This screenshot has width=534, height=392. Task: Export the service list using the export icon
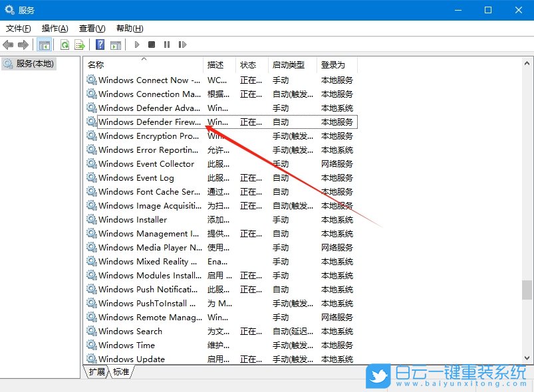tap(79, 45)
